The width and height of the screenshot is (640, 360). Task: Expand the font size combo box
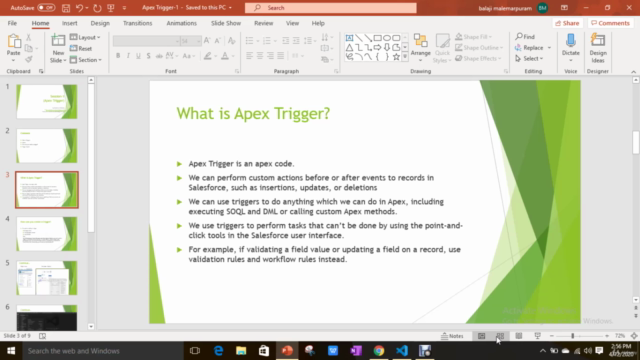pyautogui.click(x=199, y=41)
